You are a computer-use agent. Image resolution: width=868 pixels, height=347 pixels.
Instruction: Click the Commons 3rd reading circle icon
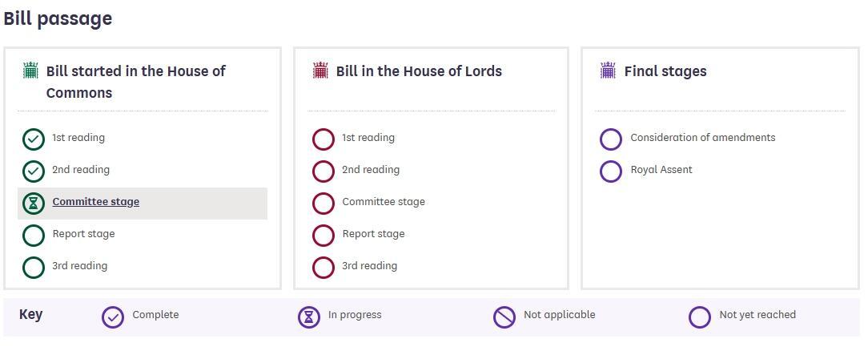(x=34, y=268)
